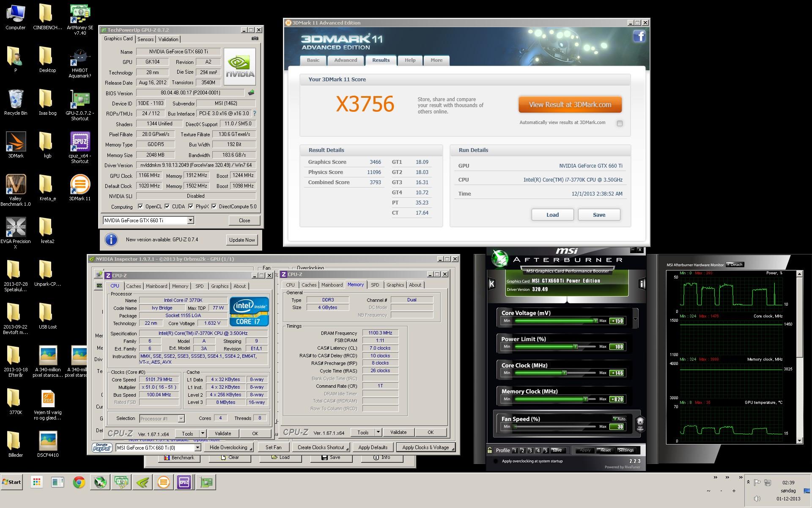The height and width of the screenshot is (508, 812).
Task: Open the CPU-Z Tools dropdown arrow
Action: coord(203,433)
